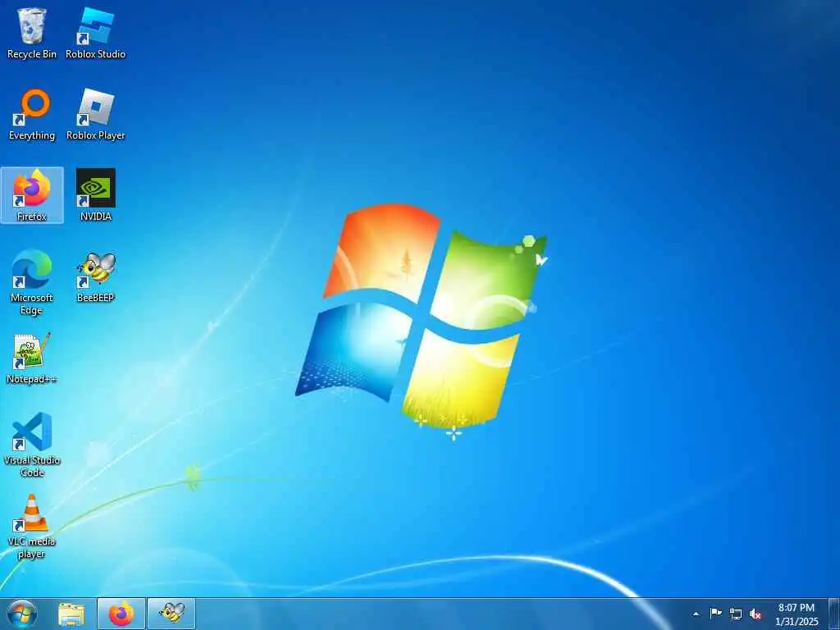Select the Roblox Player shortcut

(x=95, y=115)
